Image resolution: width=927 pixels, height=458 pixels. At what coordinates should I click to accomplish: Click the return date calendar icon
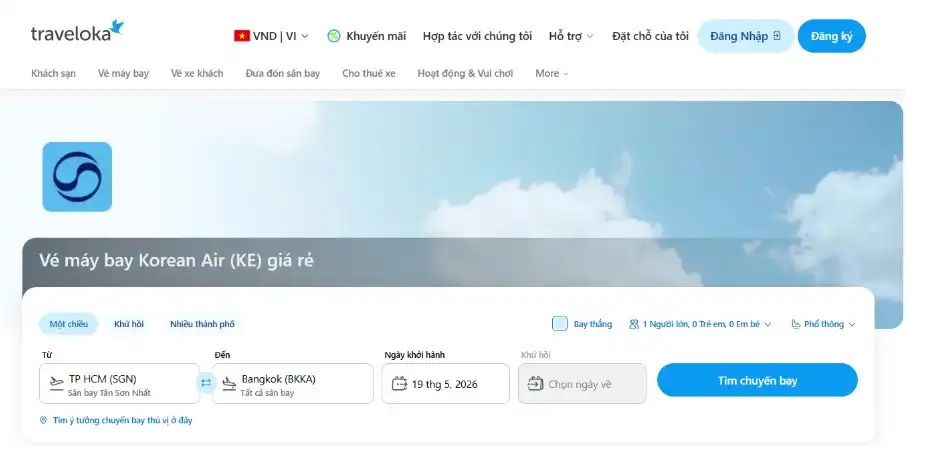536,384
